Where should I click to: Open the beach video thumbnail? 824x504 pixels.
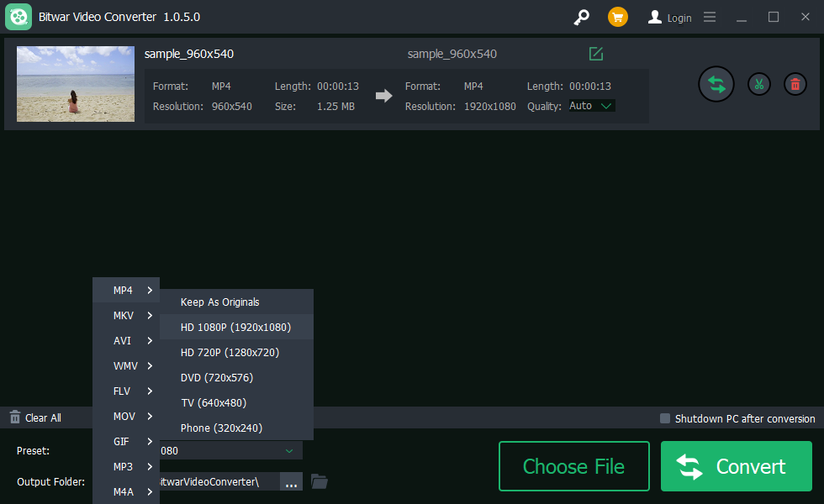(x=76, y=84)
